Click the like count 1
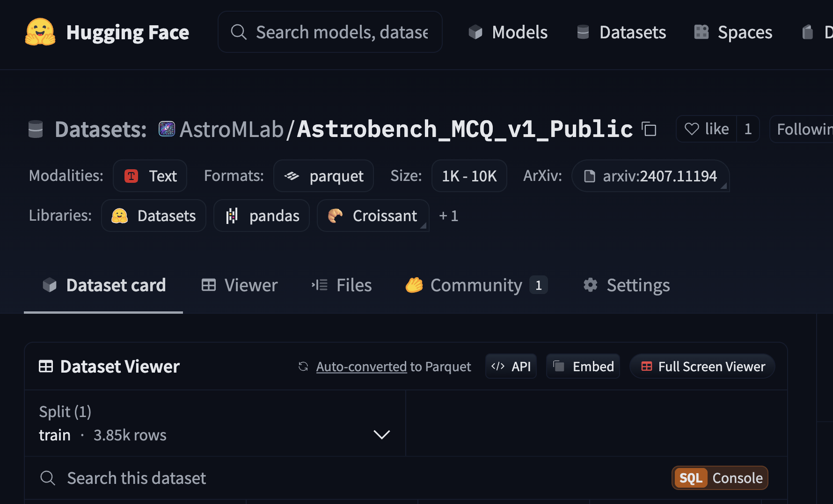 point(748,129)
